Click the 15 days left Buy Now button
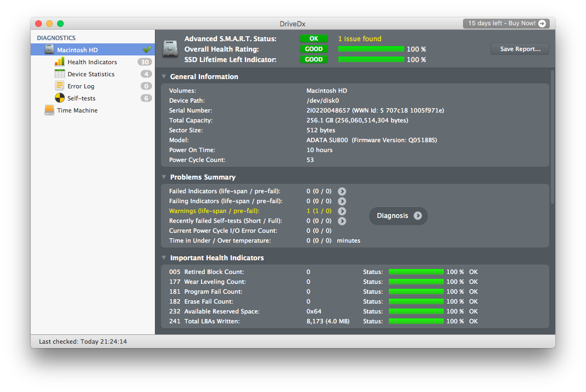 [x=506, y=24]
